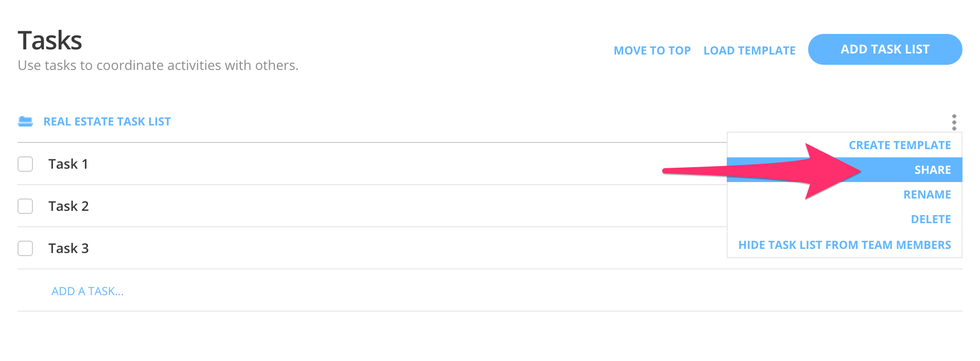Click on the Task 3 label

[x=68, y=248]
